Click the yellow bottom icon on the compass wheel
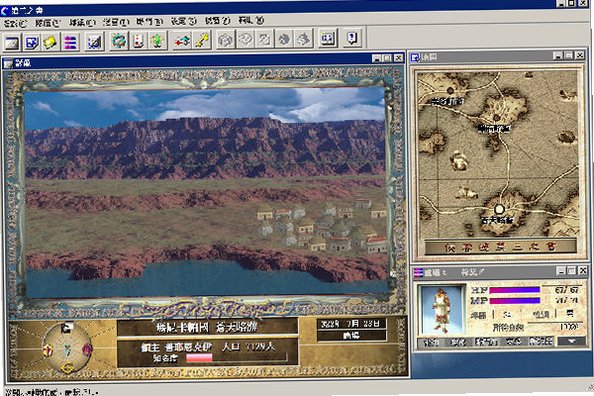 point(67,368)
